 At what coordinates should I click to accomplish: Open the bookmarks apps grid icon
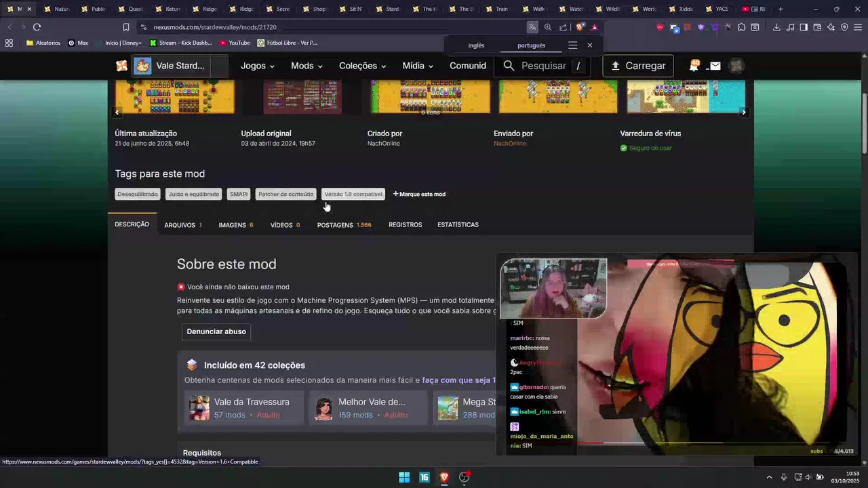[x=9, y=43]
